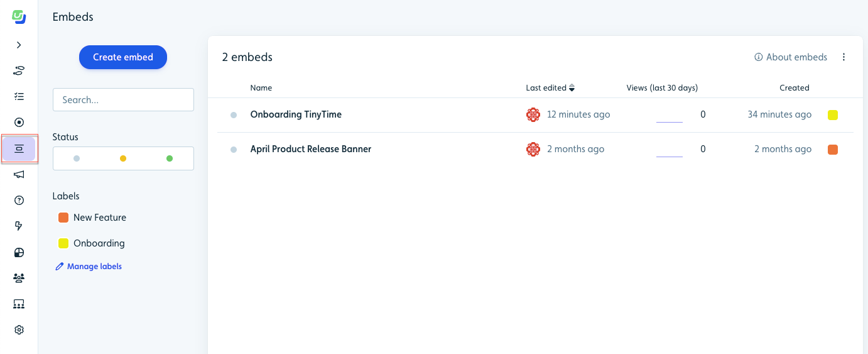
Task: Open the Users people icon in sidebar
Action: (19, 278)
